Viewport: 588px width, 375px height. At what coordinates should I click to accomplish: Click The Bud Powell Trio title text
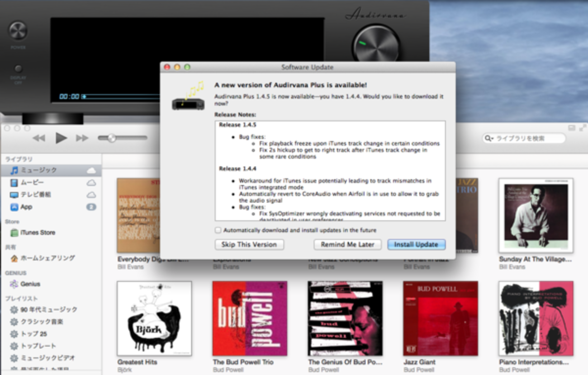tap(243, 362)
